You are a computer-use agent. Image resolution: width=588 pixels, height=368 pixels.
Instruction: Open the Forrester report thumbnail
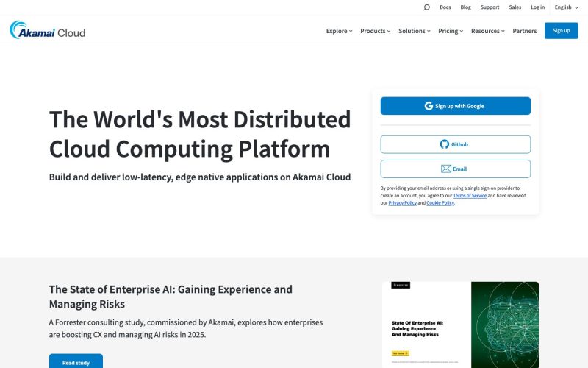pyautogui.click(x=461, y=325)
